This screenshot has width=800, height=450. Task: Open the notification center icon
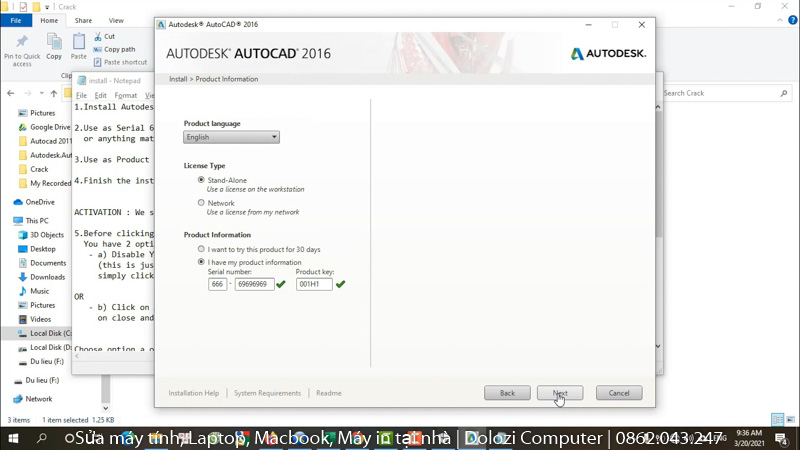(x=781, y=439)
